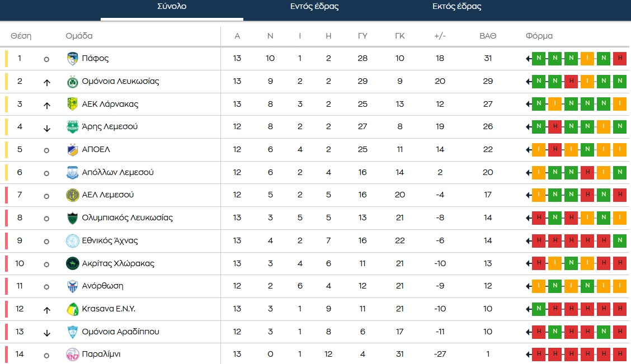
Task: Click the Παραλίμνι pink team logo
Action: [x=72, y=354]
